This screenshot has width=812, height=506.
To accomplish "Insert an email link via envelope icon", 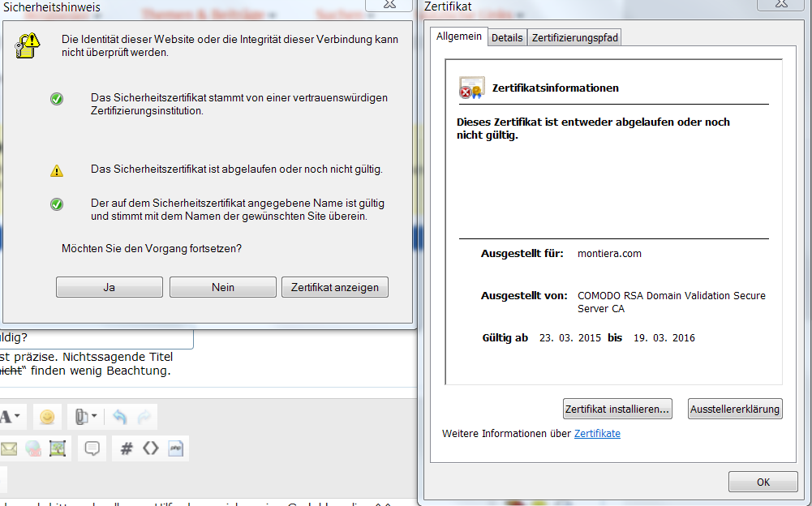I will [9, 448].
